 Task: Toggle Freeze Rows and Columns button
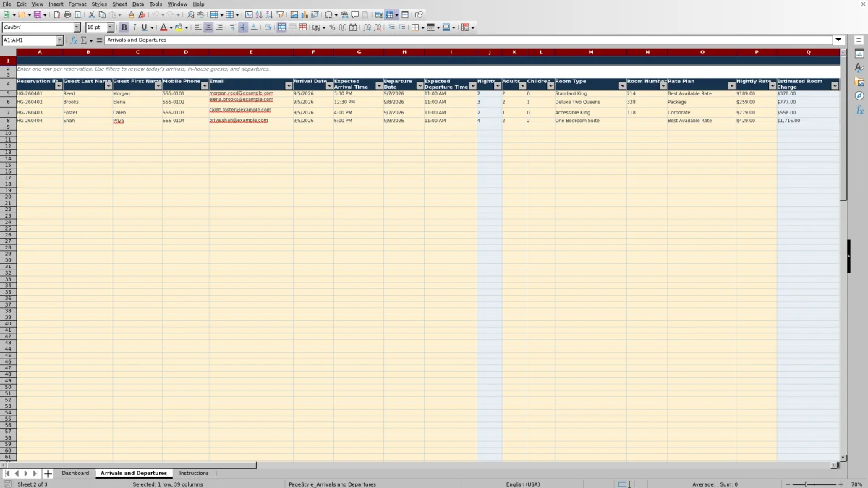[x=389, y=14]
